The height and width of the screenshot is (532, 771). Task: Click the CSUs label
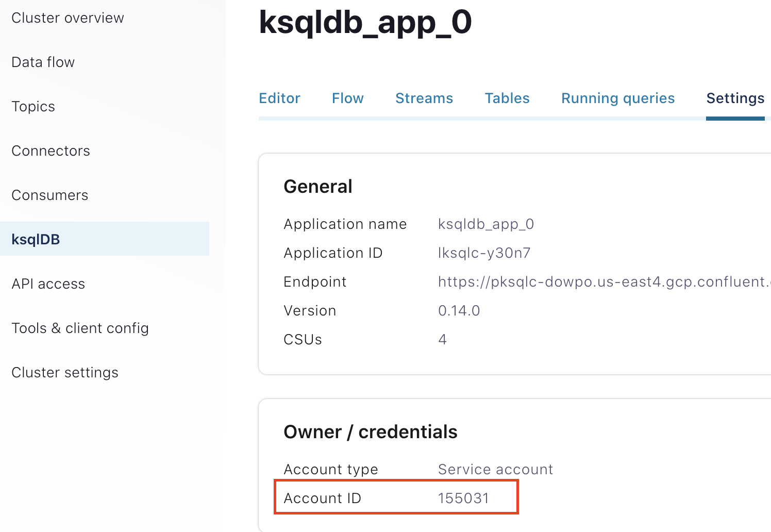click(303, 340)
